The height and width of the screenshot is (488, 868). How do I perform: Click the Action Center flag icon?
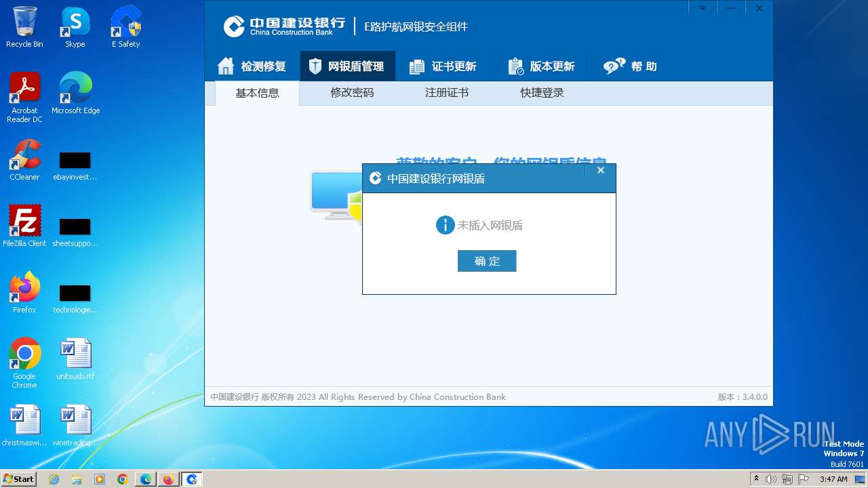[x=803, y=479]
